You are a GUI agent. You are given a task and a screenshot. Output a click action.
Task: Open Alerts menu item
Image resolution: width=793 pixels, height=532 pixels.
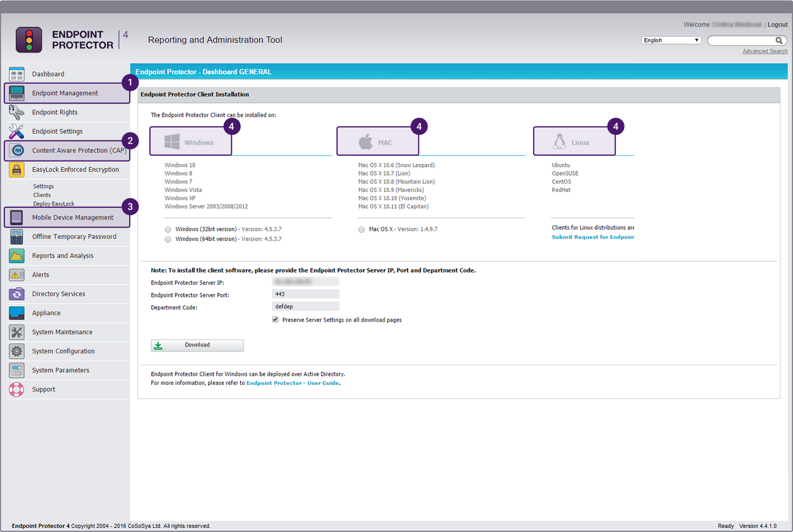click(x=40, y=275)
